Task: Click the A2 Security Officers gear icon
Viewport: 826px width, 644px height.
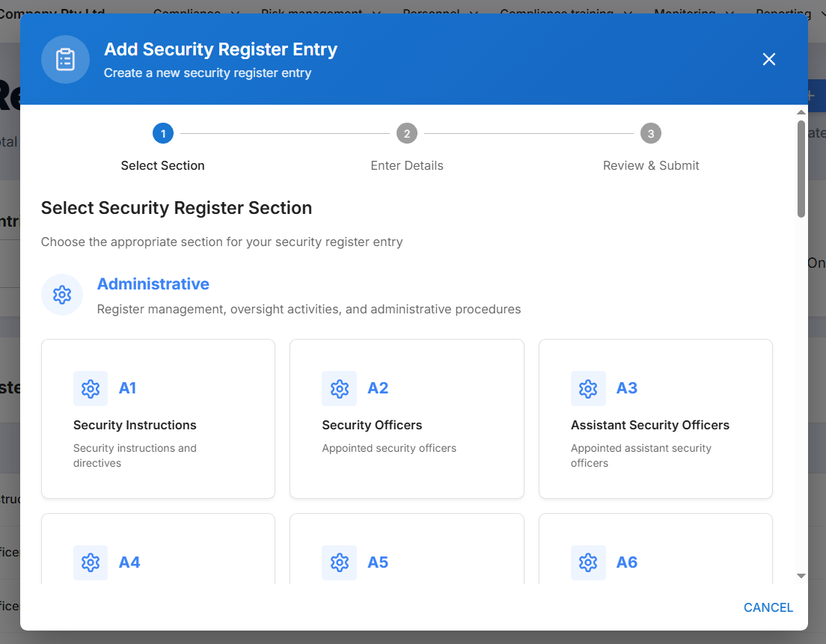Action: [x=339, y=389]
